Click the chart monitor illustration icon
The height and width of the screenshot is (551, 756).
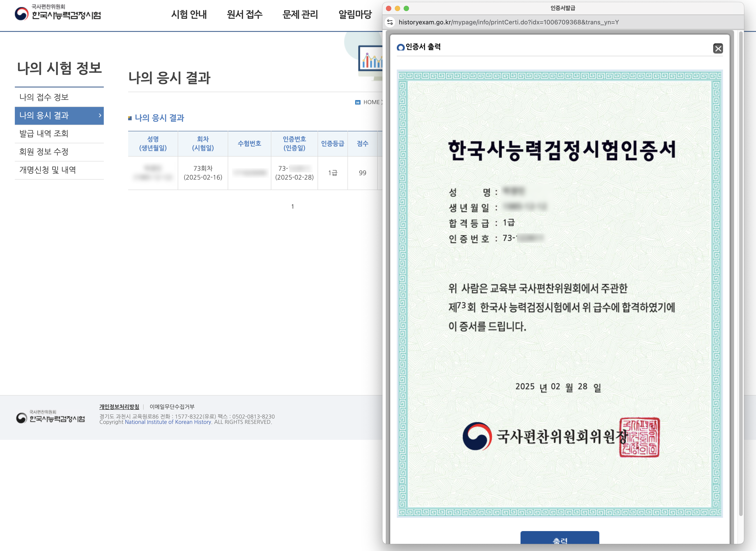371,61
